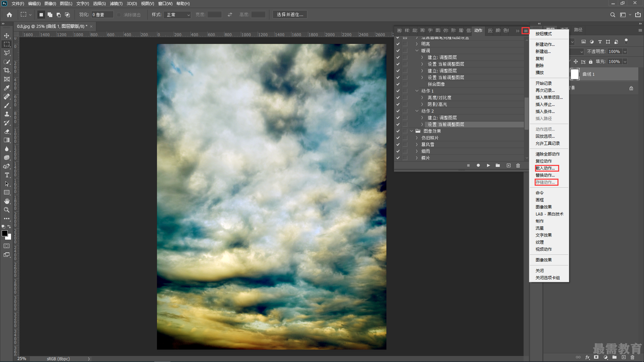644x362 pixels.
Task: Select the Brush tool
Action: point(7,105)
